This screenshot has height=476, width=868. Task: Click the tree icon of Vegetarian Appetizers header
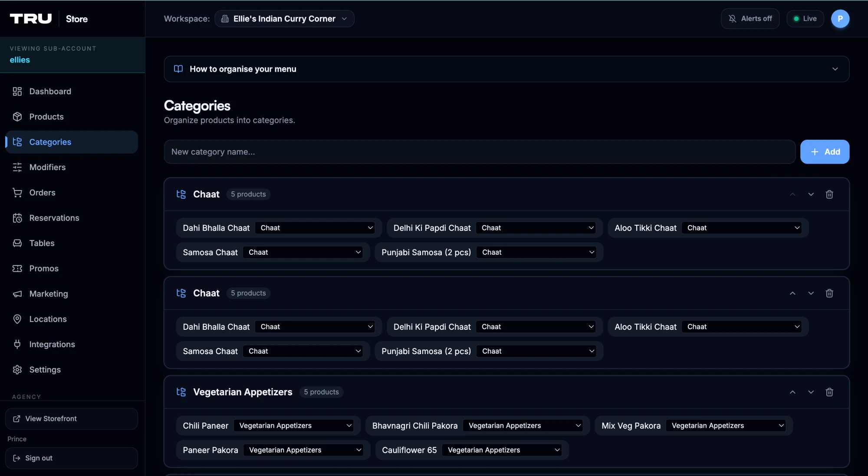click(x=181, y=392)
